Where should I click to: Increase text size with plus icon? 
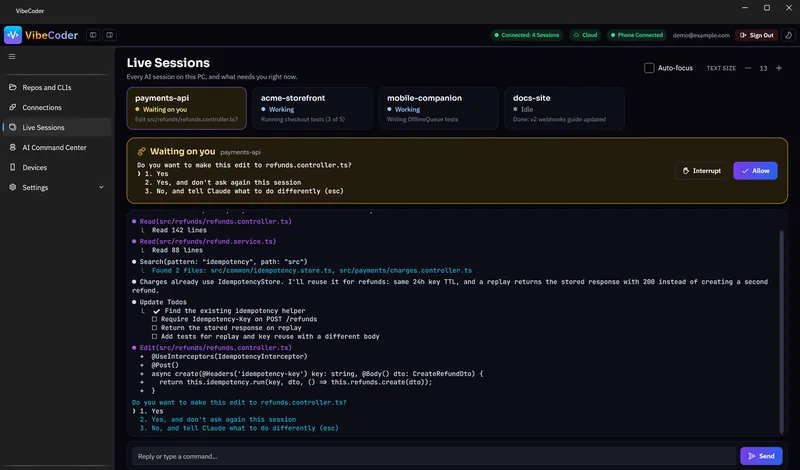(779, 68)
